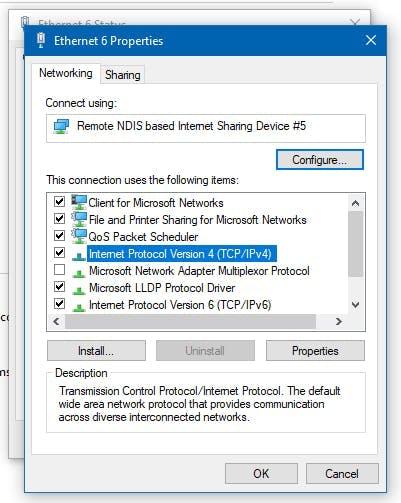The width and height of the screenshot is (401, 503).
Task: Click the Ethernet 6 Properties title bar icon
Action: click(41, 40)
